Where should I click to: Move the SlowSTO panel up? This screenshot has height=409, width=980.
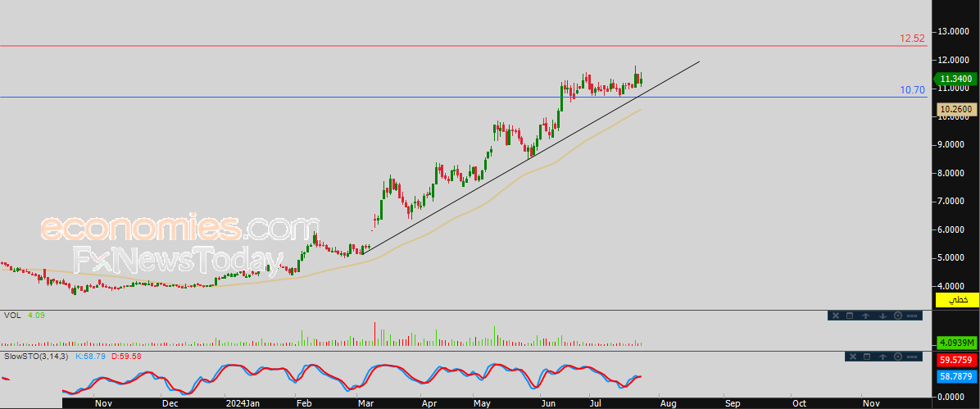tap(882, 357)
